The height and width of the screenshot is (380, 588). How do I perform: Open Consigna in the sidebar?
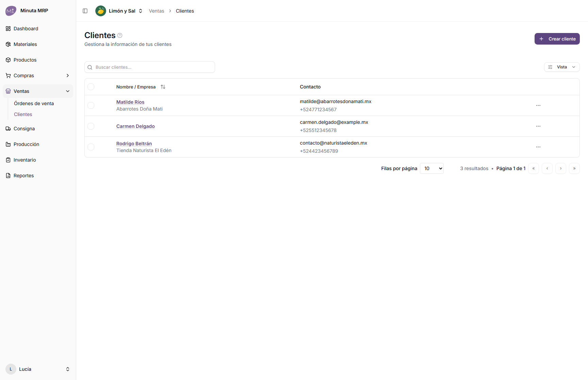(38, 129)
